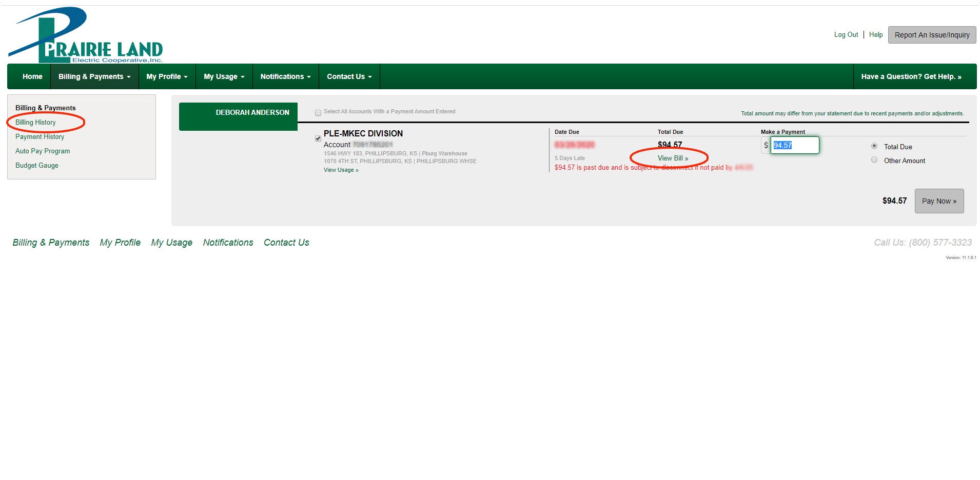Expand the My Profile dropdown menu
Viewport: 980px width, 480px height.
(x=167, y=76)
